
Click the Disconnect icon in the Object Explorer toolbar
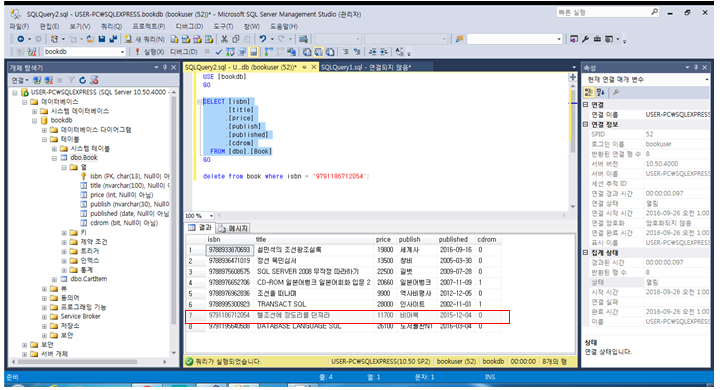49,80
